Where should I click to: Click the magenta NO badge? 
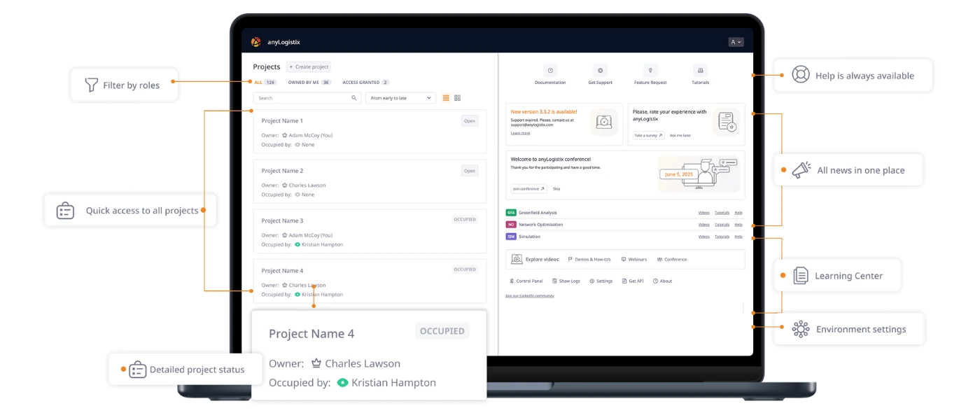click(511, 225)
